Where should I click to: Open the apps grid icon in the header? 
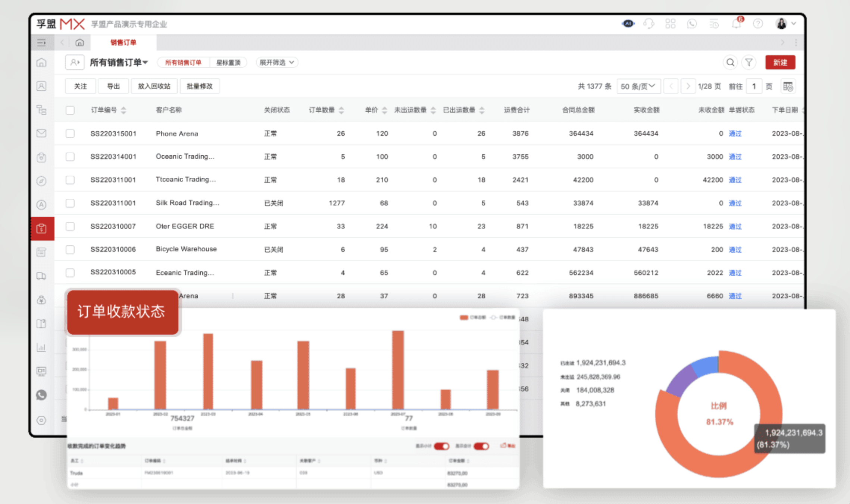(671, 23)
